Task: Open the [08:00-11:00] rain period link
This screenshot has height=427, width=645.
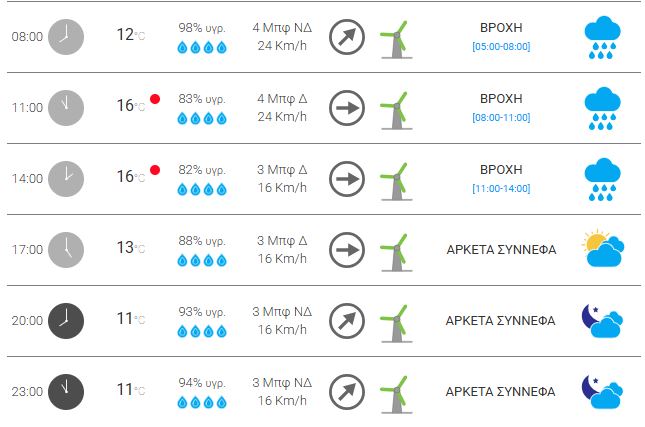Action: [x=501, y=118]
